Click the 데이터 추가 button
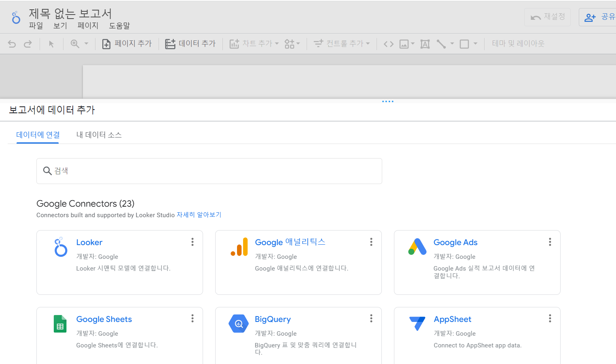Viewport: 616px width, 364px height. (191, 44)
